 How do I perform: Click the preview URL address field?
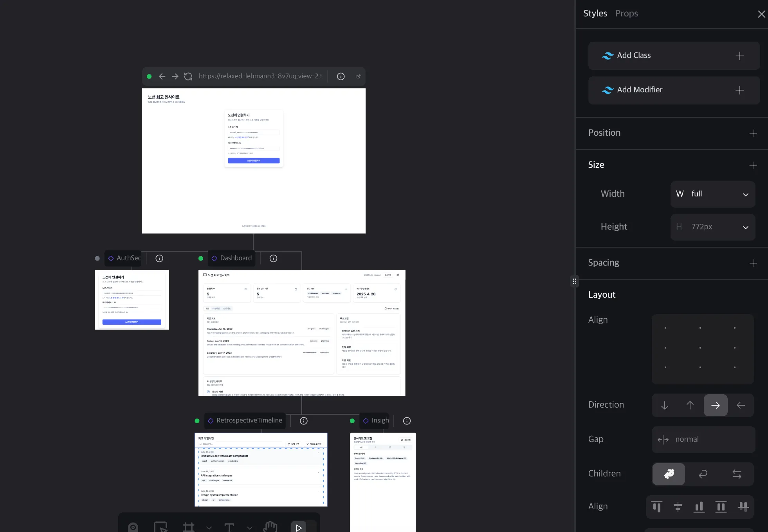pos(260,76)
